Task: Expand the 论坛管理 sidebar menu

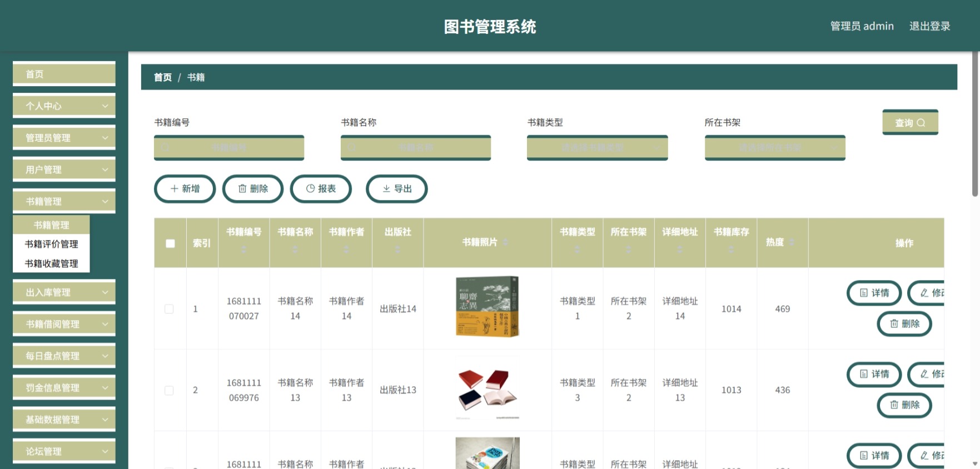Action: tap(64, 451)
